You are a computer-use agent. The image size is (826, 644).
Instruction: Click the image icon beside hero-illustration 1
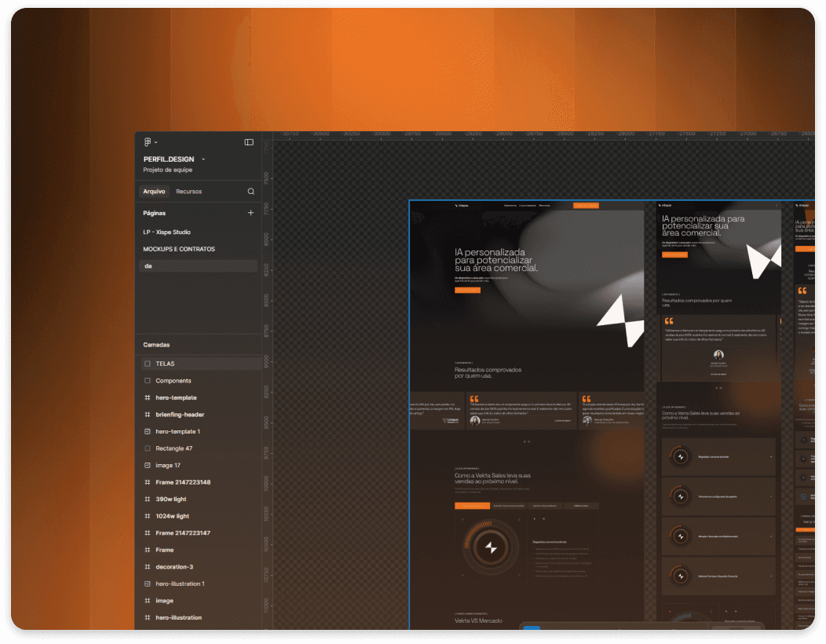coord(148,584)
